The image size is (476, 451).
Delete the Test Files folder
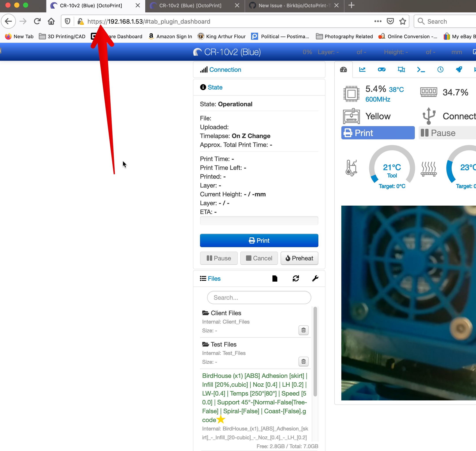pyautogui.click(x=303, y=361)
